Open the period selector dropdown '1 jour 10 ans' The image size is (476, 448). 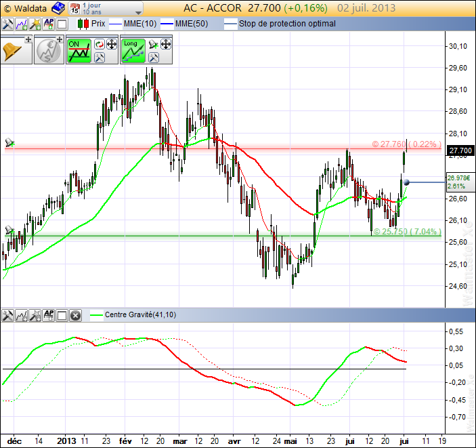coord(105,9)
